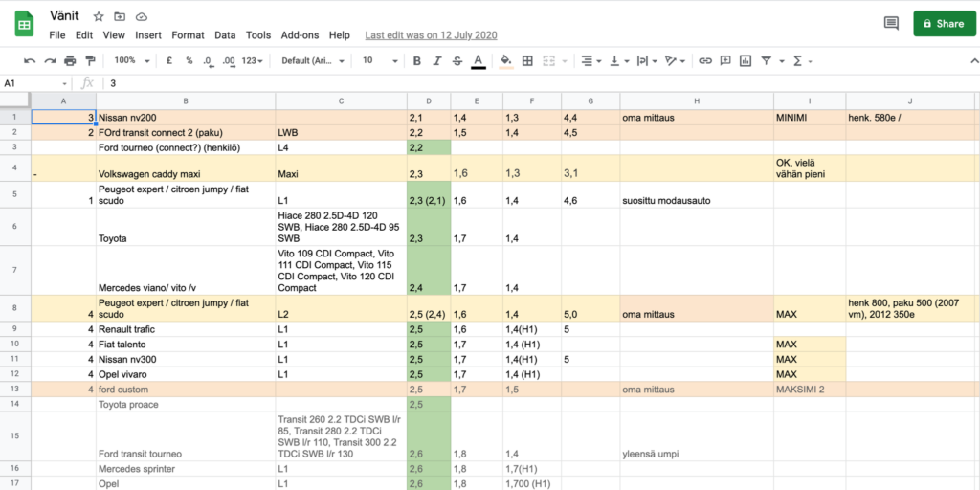Screen dimensions: 980x490
Task: Insert a link with chain icon
Action: click(x=705, y=60)
